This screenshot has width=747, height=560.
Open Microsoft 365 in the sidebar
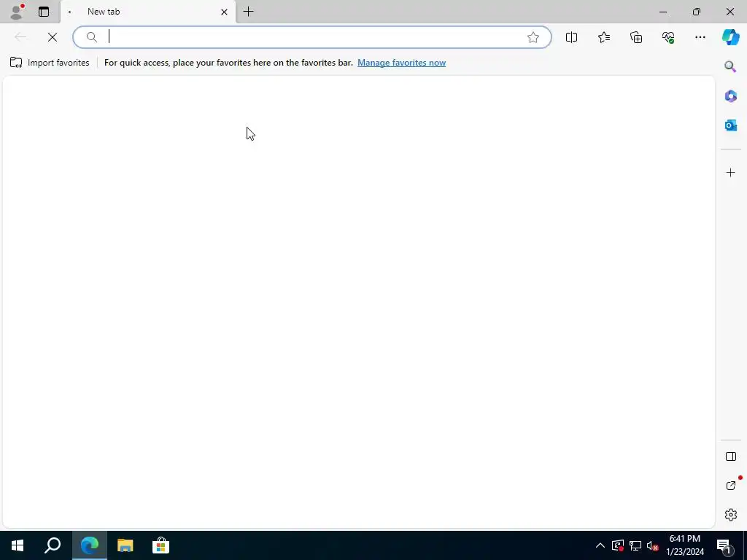730,96
